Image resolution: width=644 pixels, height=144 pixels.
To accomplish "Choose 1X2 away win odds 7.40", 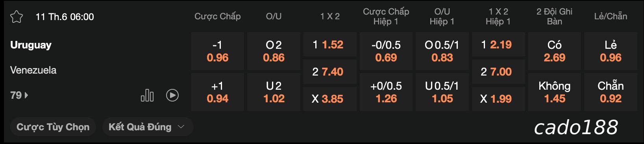I will (x=330, y=72).
